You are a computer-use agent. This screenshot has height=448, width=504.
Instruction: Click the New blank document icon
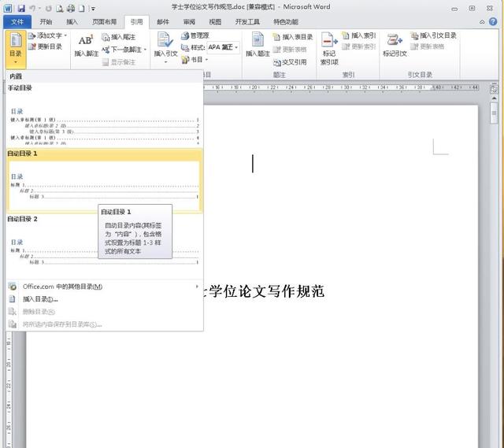click(82, 9)
